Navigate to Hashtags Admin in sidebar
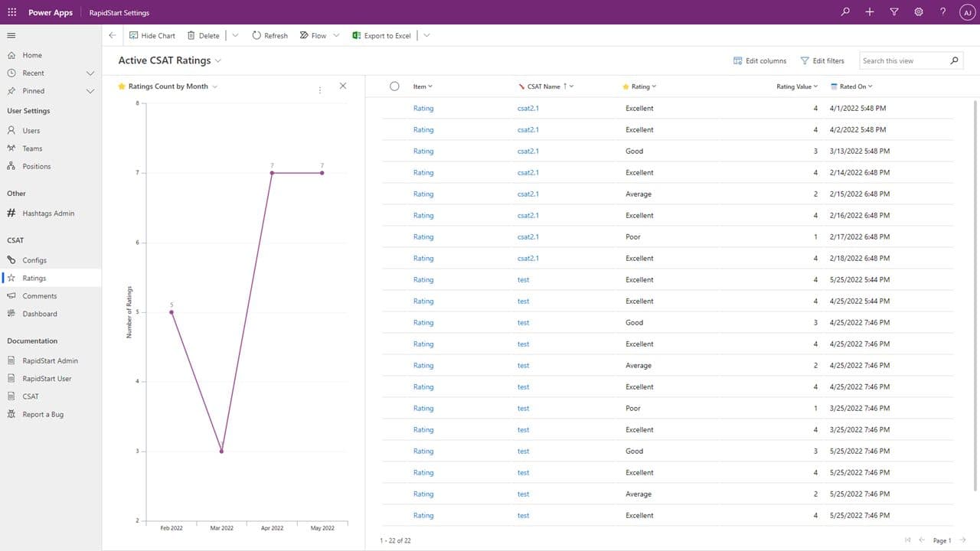980x551 pixels. 48,214
